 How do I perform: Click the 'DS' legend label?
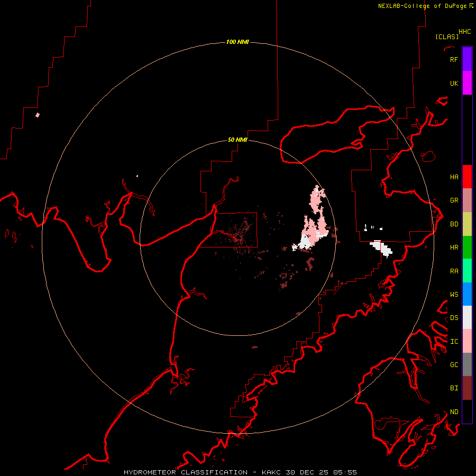[x=454, y=318]
